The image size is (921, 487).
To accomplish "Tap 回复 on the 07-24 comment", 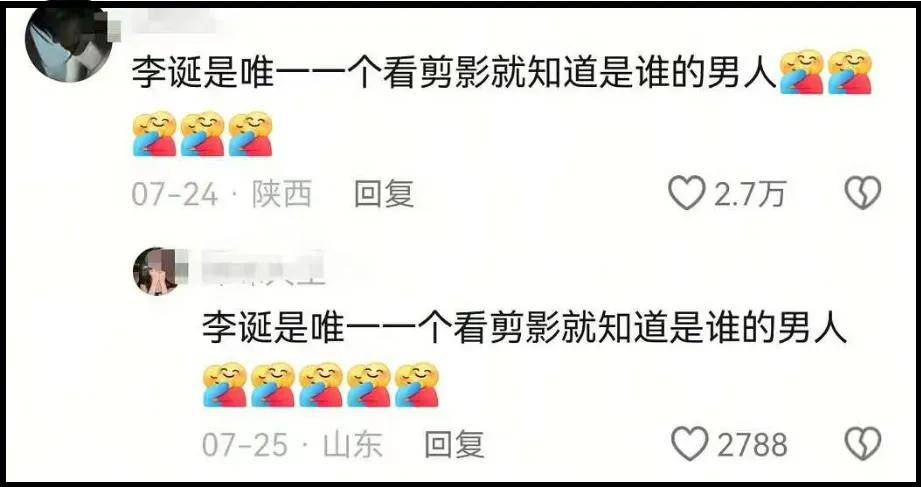I will tap(384, 194).
